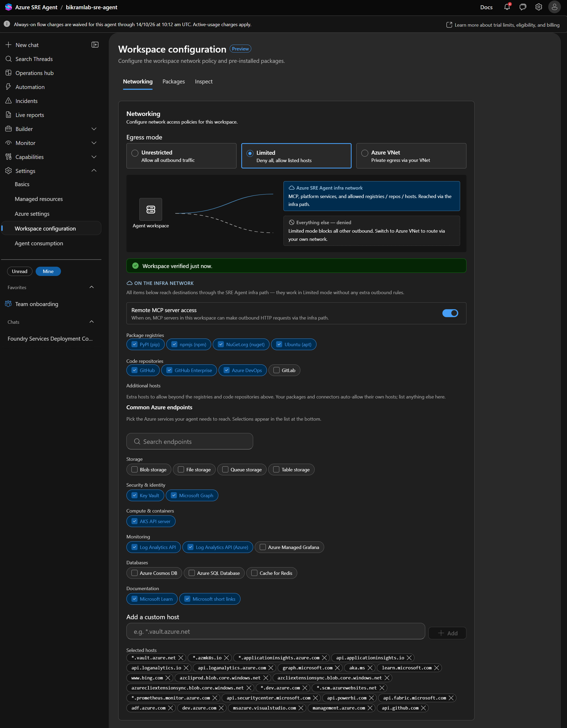Viewport: 567px width, 728px height.
Task: Open the settings gear in header
Action: point(538,7)
